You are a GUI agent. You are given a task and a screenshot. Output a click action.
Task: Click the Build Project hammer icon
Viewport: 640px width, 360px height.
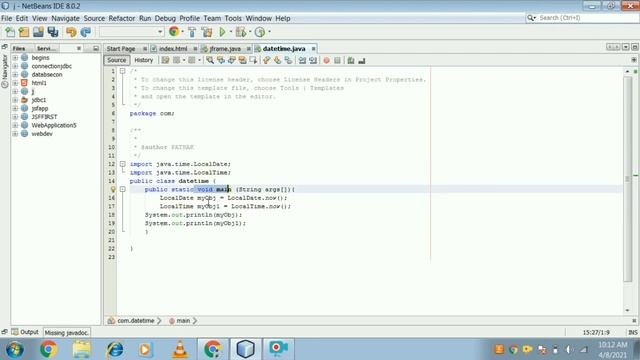192,32
